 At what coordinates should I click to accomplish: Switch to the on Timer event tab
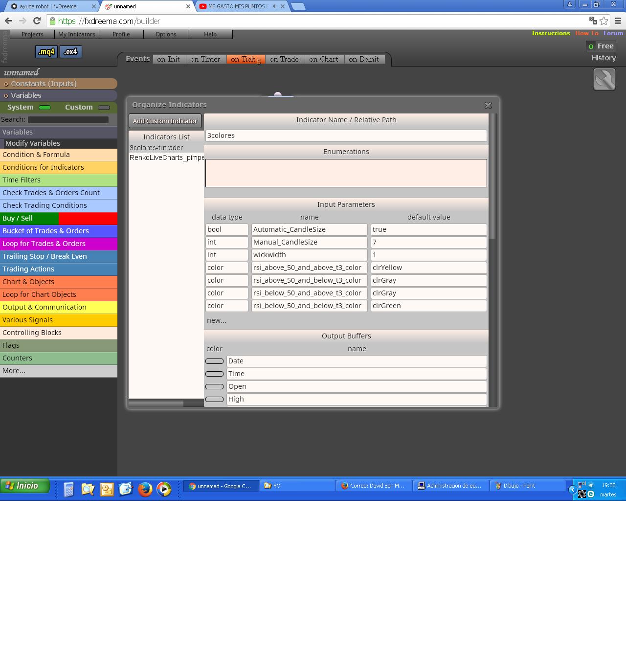point(205,59)
